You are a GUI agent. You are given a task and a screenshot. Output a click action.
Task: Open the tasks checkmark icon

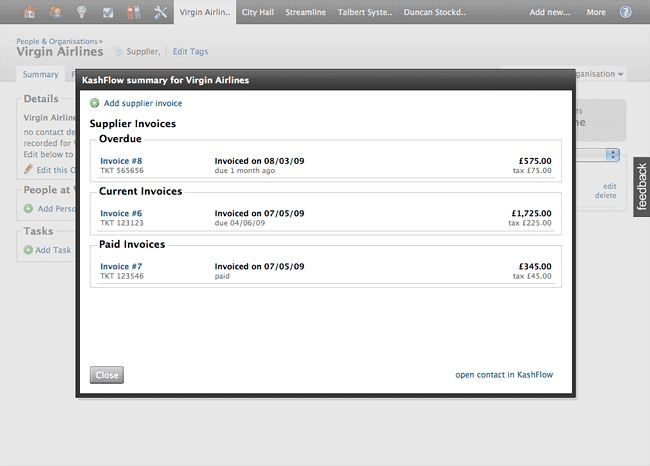[108, 12]
